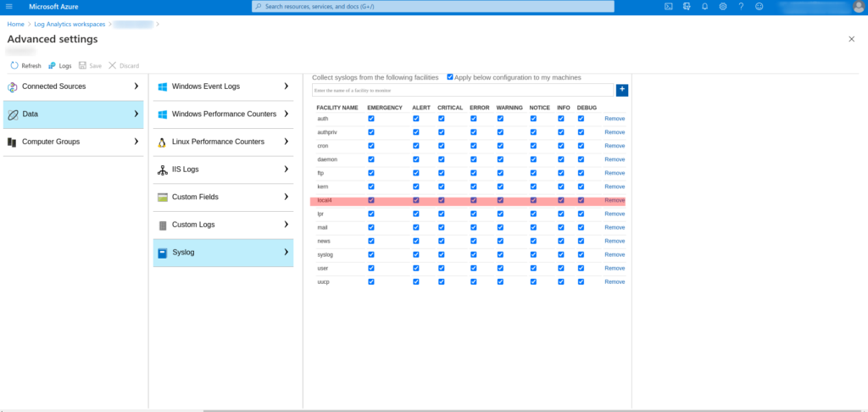The image size is (868, 412).
Task: Expand the Data section chevron
Action: [x=136, y=114]
